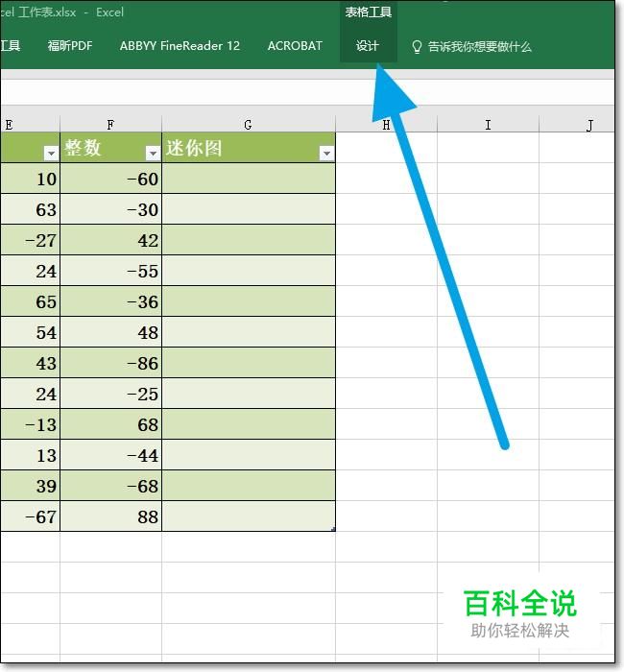Open the 整数 column filter dropdown
This screenshot has width=624, height=672.
[x=153, y=153]
